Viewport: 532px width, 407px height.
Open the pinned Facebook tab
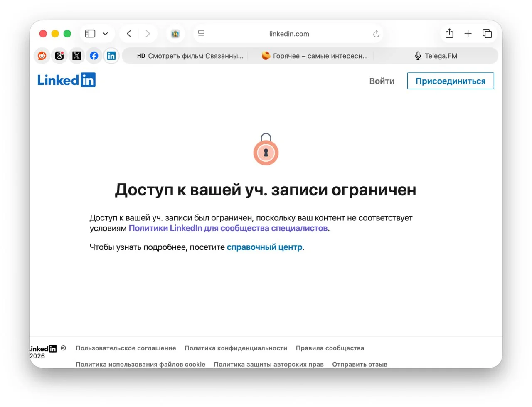pos(94,56)
